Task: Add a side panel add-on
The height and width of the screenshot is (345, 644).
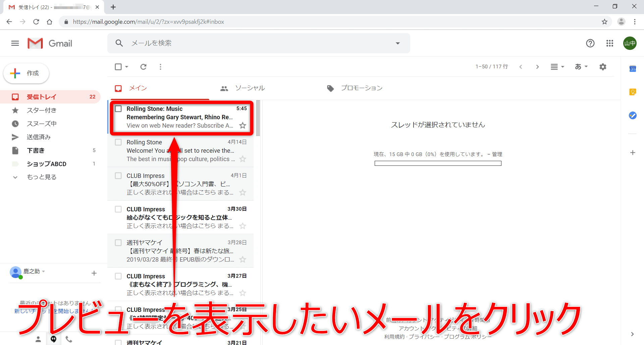Action: (x=633, y=152)
